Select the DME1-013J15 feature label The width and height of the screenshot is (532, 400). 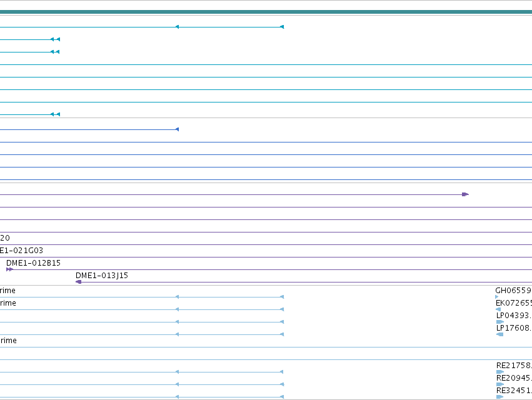tap(102, 276)
